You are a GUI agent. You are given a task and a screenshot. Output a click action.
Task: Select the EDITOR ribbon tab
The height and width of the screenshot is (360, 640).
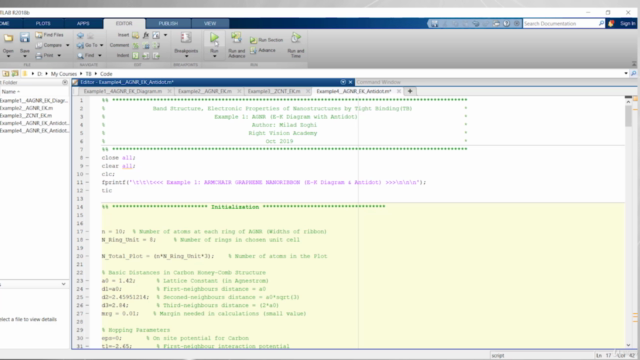(124, 24)
